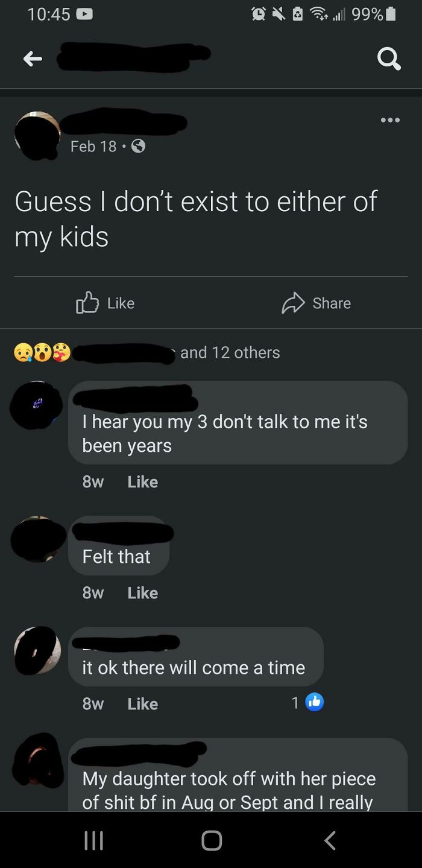Tap the globe public-audience icon by Feb 18
The width and height of the screenshot is (422, 868).
tap(138, 146)
